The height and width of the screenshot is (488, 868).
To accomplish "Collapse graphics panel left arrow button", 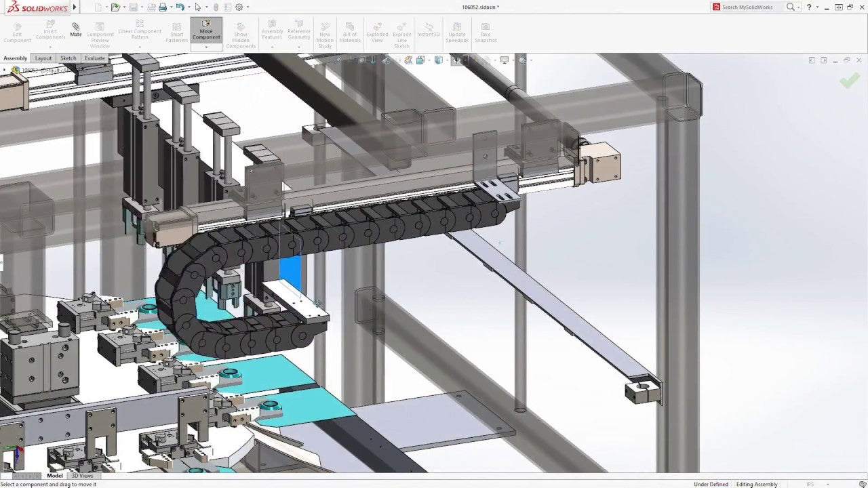I will pos(812,60).
